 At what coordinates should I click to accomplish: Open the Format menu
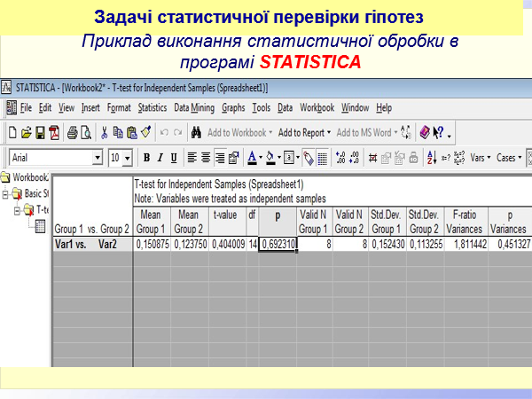[119, 108]
